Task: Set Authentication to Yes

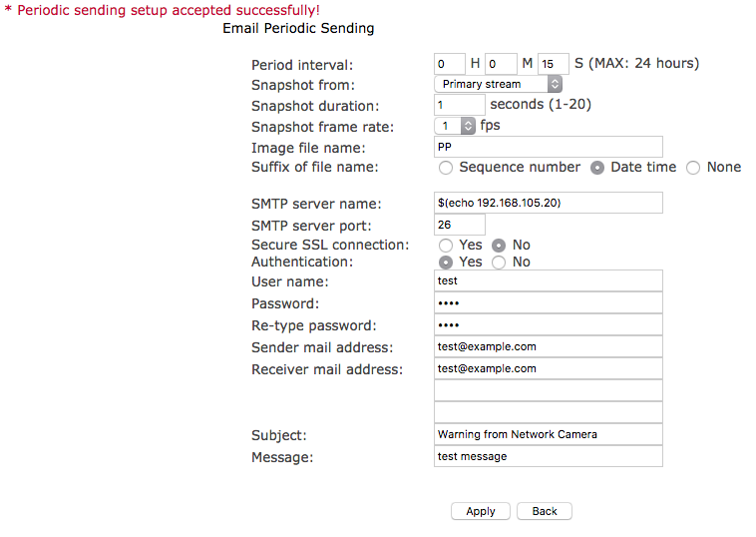Action: pyautogui.click(x=446, y=263)
